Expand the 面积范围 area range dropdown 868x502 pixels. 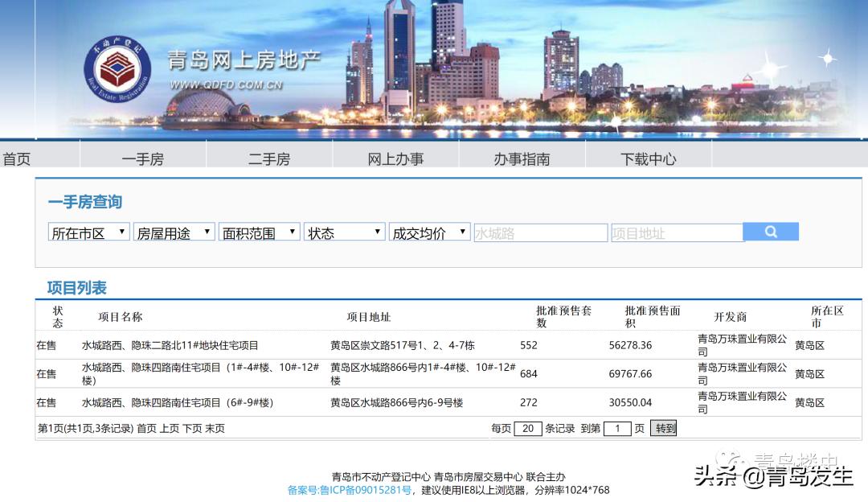(259, 232)
